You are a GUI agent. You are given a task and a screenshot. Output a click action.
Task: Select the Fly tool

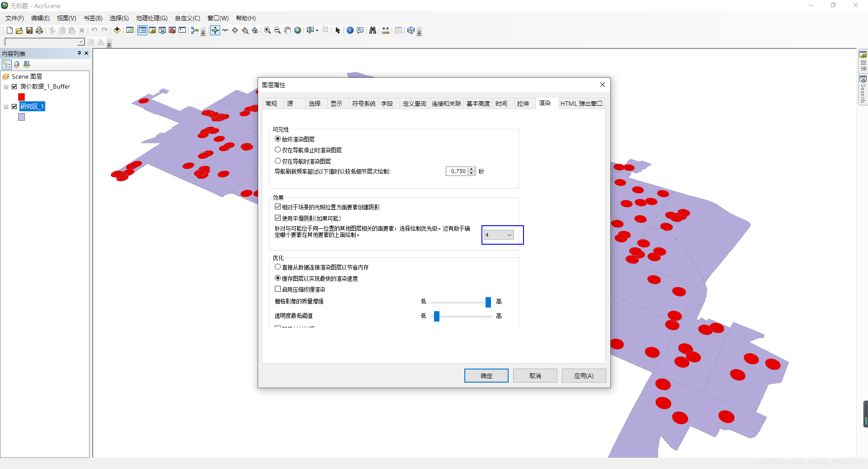pos(225,30)
